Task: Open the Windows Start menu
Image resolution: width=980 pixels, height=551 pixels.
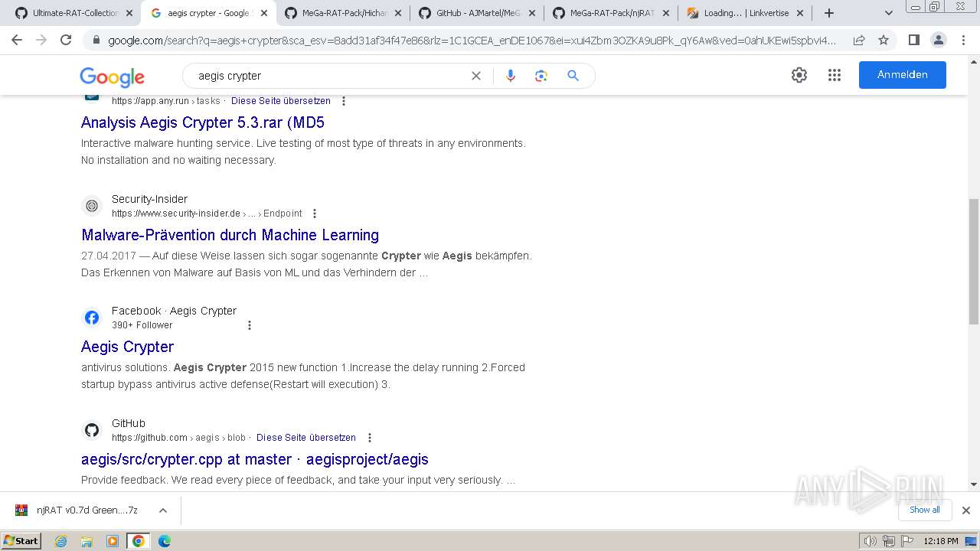Action: (x=21, y=540)
